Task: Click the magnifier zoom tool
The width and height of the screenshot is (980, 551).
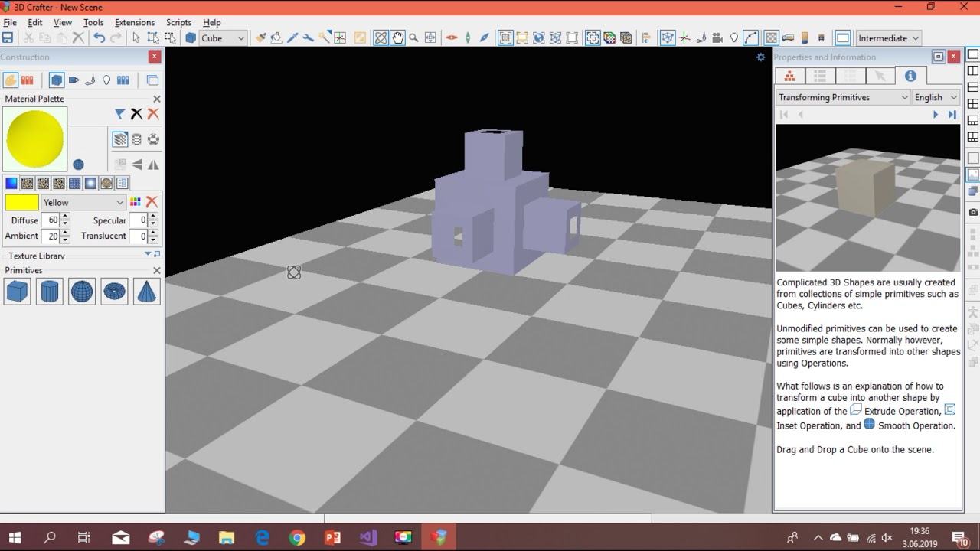Action: [x=414, y=37]
